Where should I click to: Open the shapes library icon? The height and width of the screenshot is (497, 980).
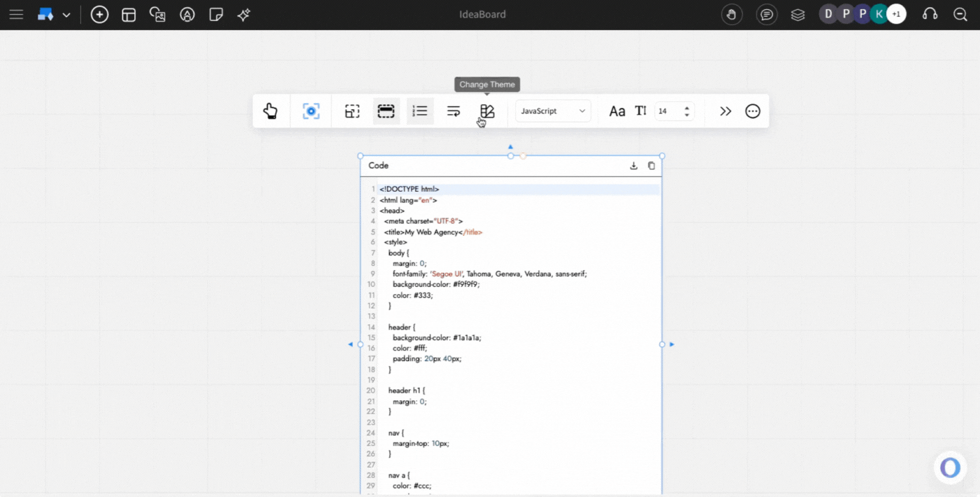(187, 15)
